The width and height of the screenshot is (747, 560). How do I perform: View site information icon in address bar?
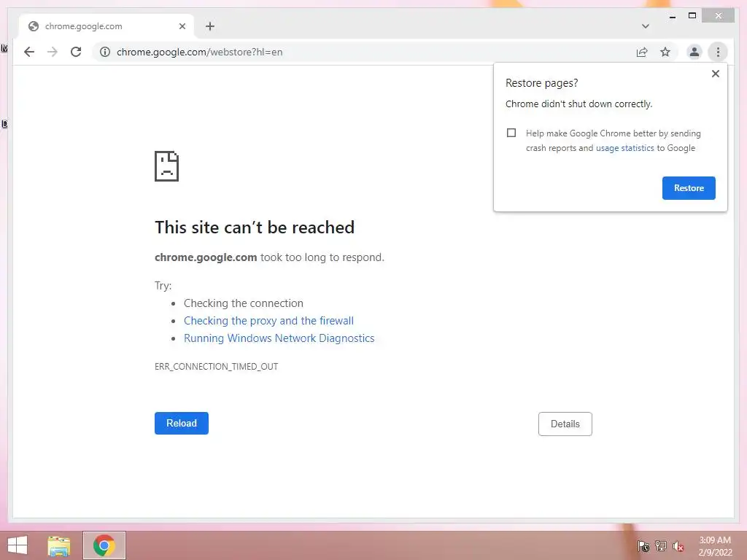click(x=105, y=52)
